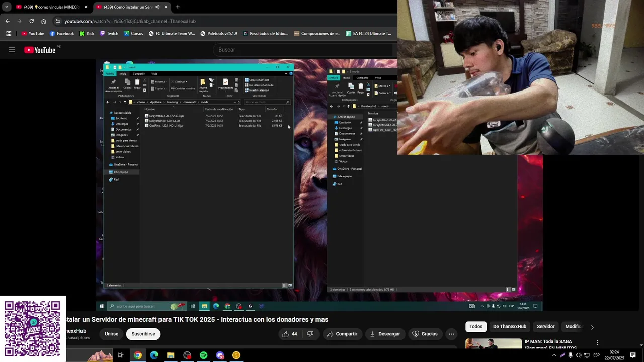This screenshot has width=644, height=362.
Task: Click Nueva carpeta in video's mods Explorer
Action: click(x=203, y=84)
